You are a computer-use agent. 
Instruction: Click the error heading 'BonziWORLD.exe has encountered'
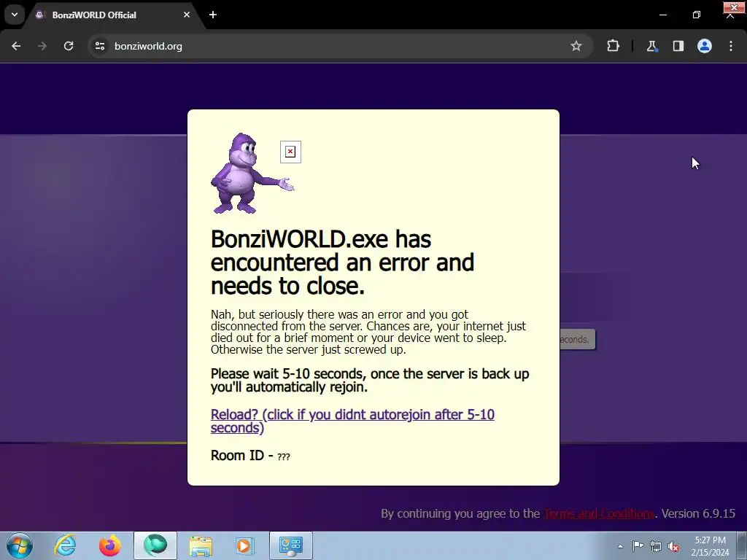pos(342,262)
